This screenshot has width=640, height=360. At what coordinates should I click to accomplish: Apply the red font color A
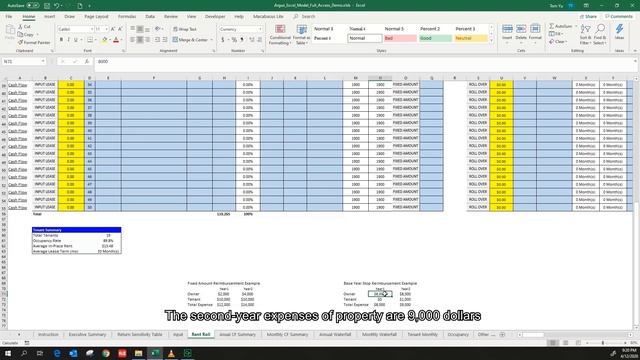116,40
